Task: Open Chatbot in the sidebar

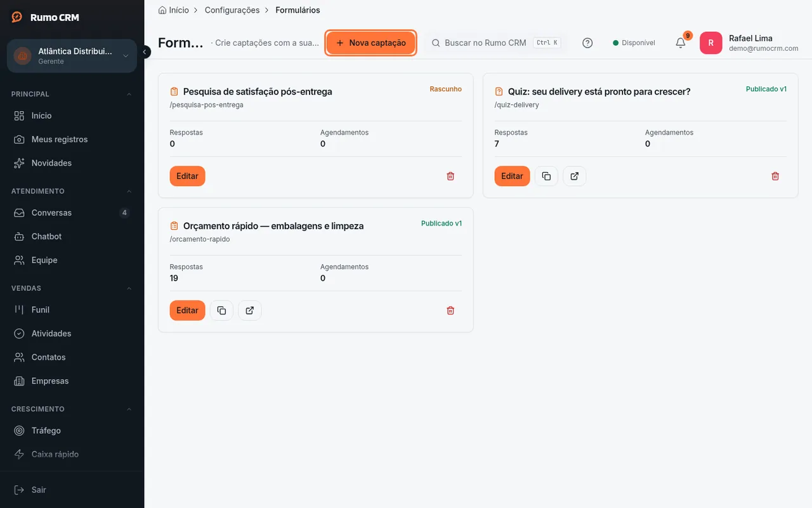Action: point(72,236)
